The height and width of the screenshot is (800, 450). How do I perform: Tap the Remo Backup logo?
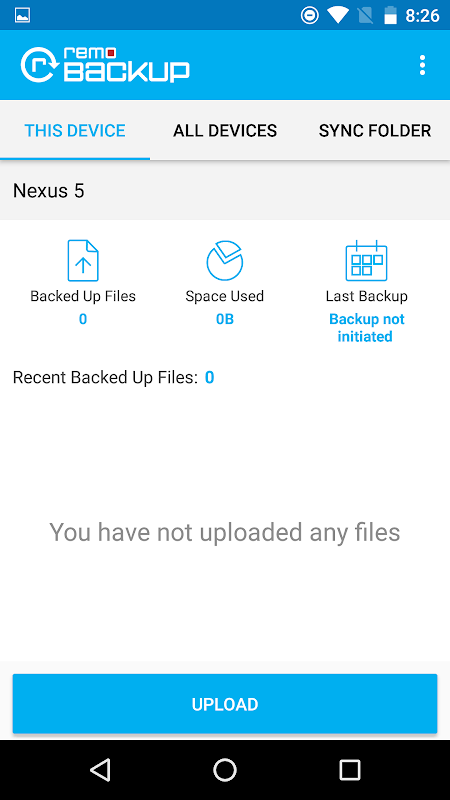tap(105, 65)
